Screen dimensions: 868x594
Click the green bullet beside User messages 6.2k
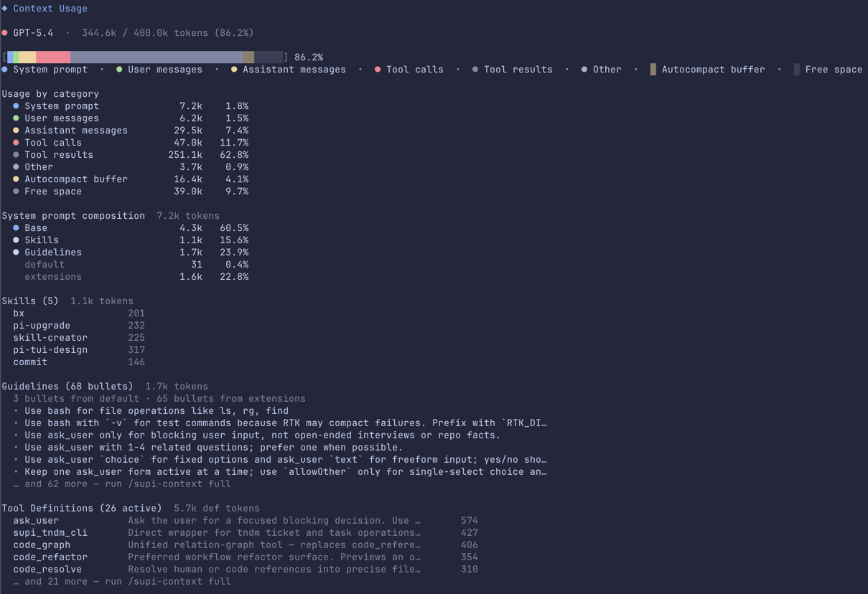pyautogui.click(x=16, y=118)
